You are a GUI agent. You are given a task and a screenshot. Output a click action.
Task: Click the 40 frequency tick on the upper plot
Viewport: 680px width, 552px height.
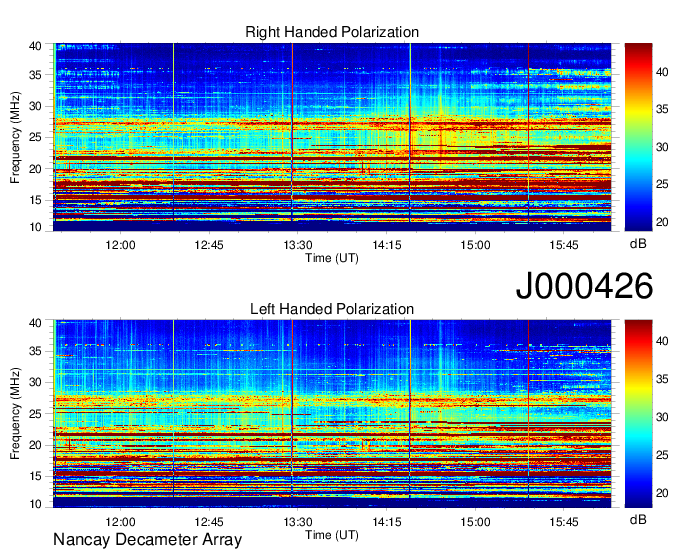(x=35, y=46)
